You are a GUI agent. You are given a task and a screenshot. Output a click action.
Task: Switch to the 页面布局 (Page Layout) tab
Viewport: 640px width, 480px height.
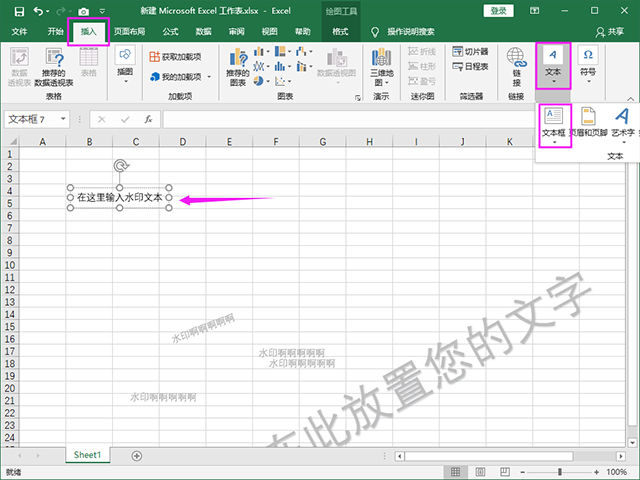click(129, 31)
